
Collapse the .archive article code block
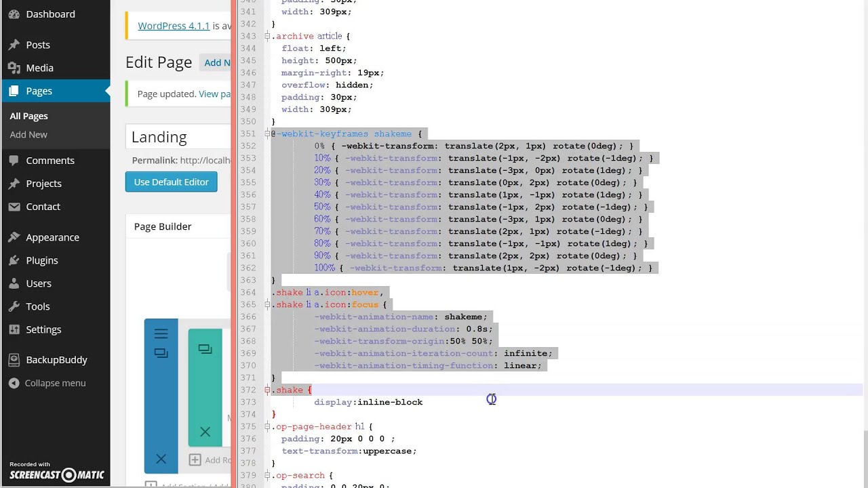pyautogui.click(x=267, y=36)
